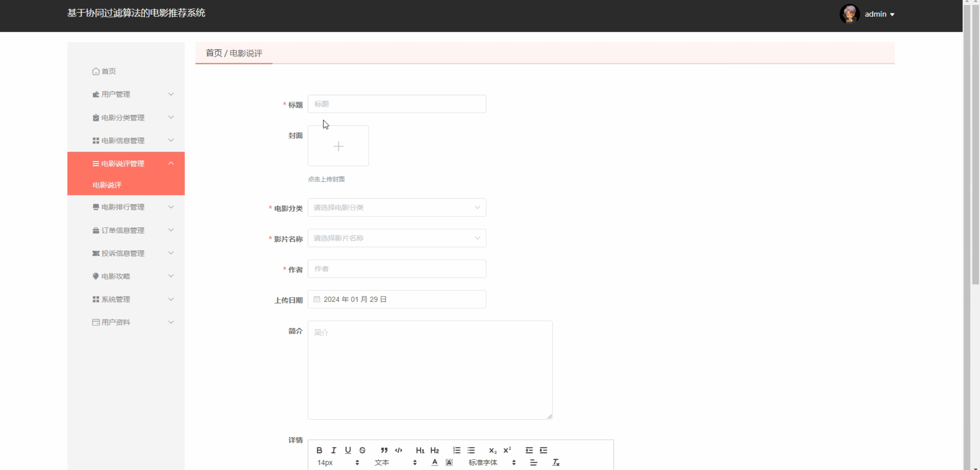Select the 电影说评 submenu item
980x470 pixels.
(x=107, y=185)
